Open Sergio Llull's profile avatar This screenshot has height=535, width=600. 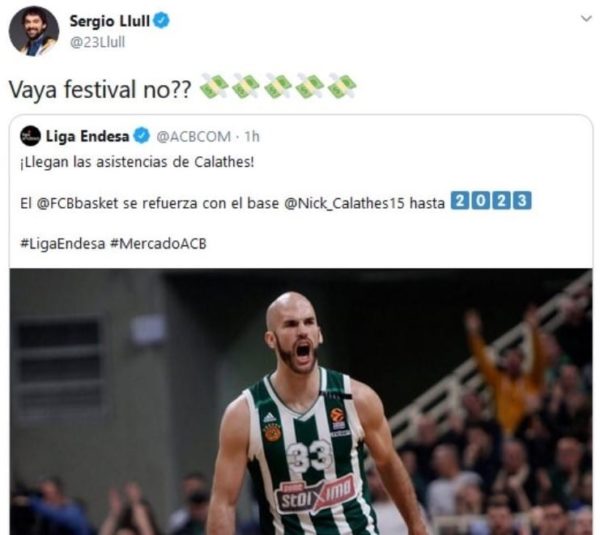pos(34,31)
